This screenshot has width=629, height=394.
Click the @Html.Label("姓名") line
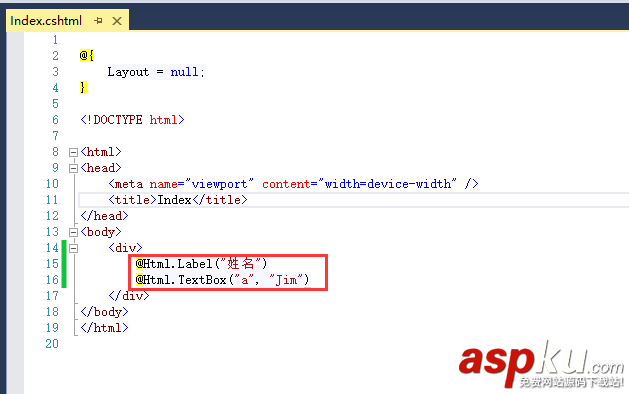pyautogui.click(x=201, y=264)
